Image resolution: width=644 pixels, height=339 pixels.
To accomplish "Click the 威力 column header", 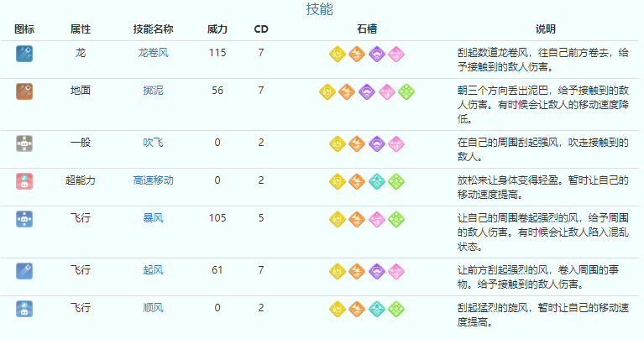I will [x=217, y=29].
